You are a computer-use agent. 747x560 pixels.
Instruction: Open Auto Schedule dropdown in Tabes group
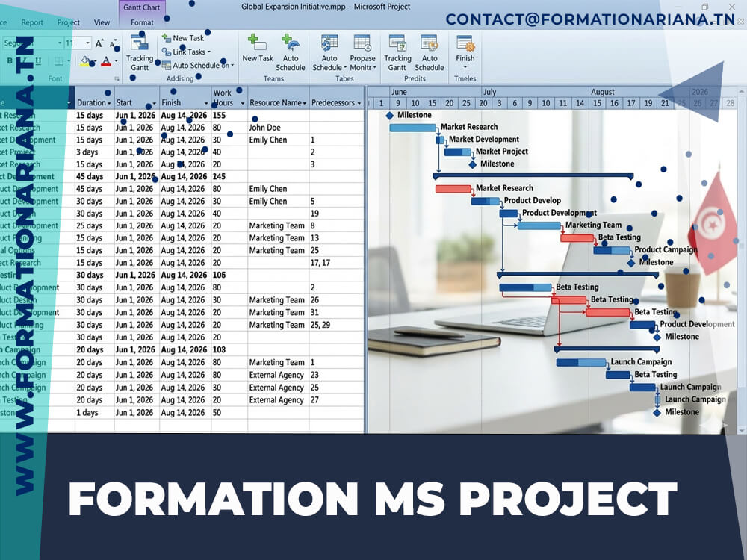pyautogui.click(x=329, y=53)
